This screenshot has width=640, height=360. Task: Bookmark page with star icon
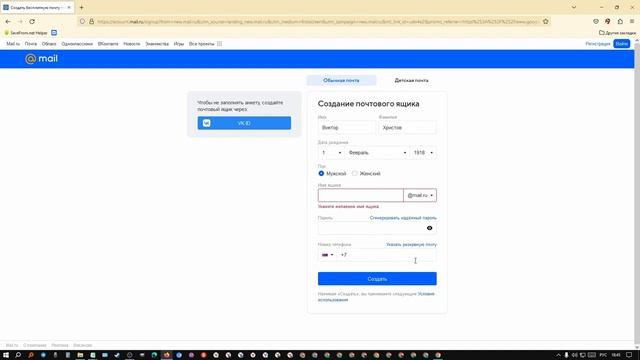click(546, 21)
